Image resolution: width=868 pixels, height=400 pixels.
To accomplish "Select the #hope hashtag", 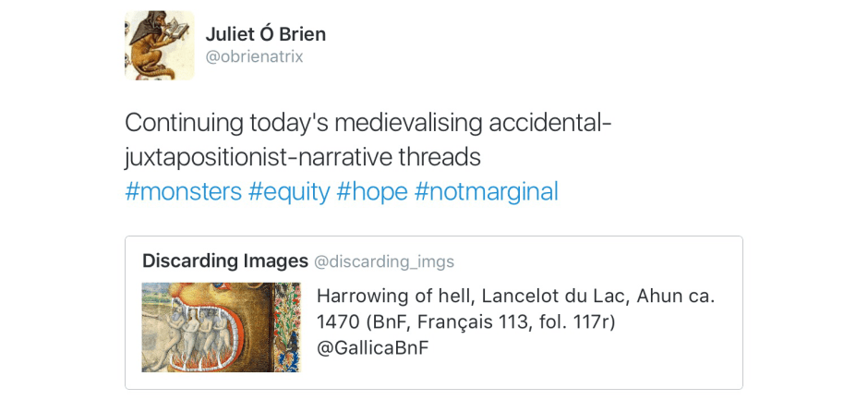I will (372, 191).
